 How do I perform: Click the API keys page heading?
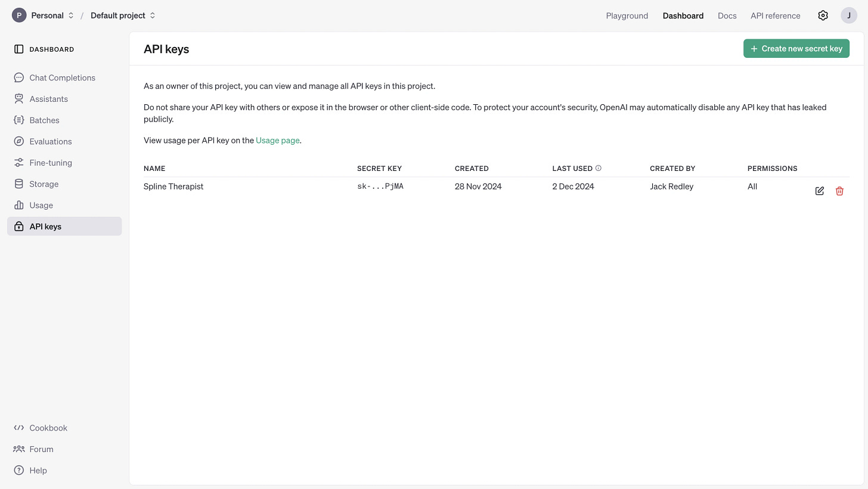click(166, 49)
